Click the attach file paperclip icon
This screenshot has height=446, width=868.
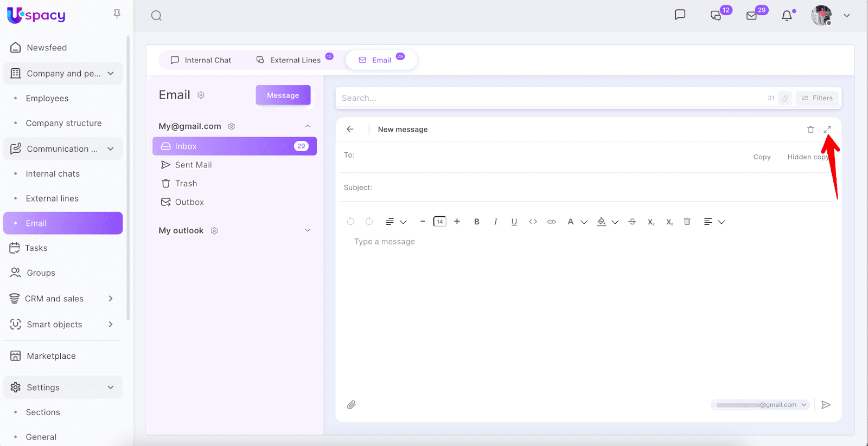[x=352, y=405]
